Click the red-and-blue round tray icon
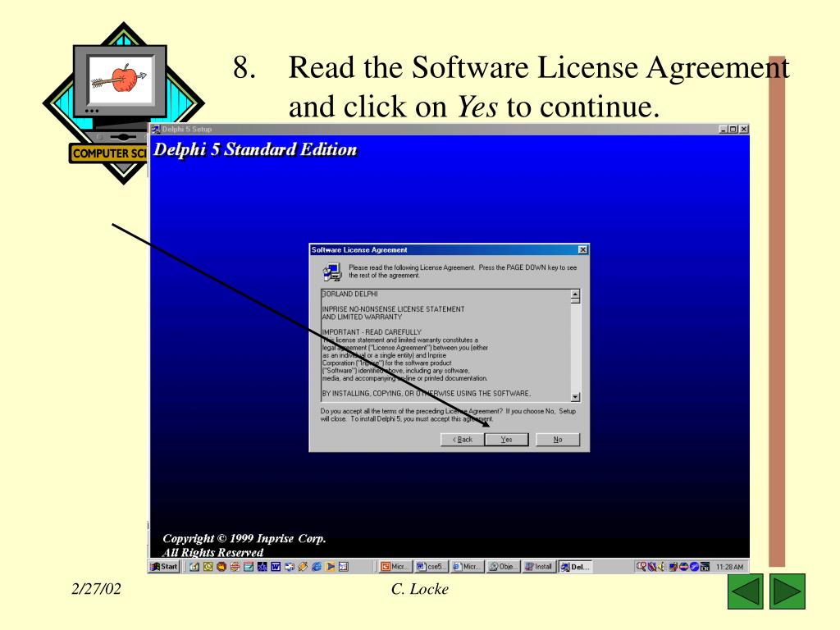The height and width of the screenshot is (630, 840). (683, 566)
